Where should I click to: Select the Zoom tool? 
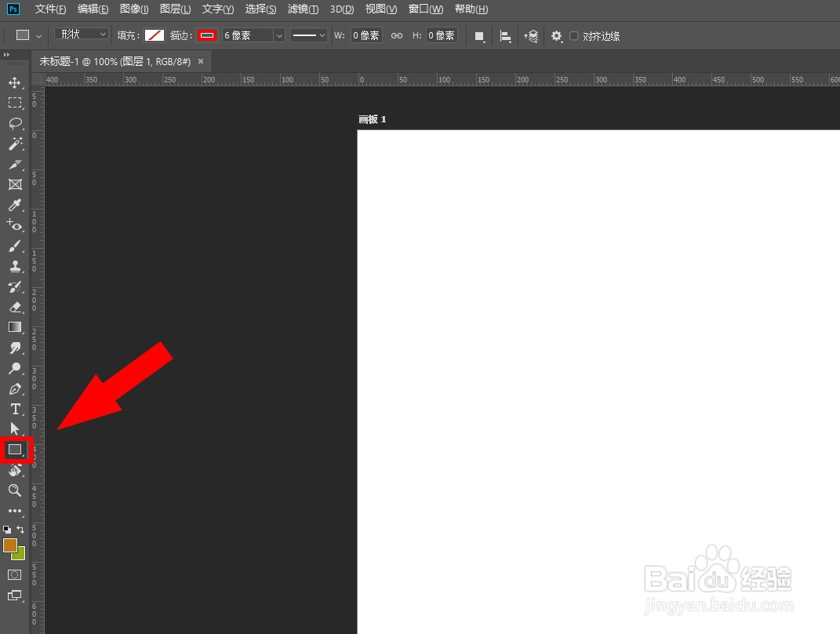(x=14, y=490)
